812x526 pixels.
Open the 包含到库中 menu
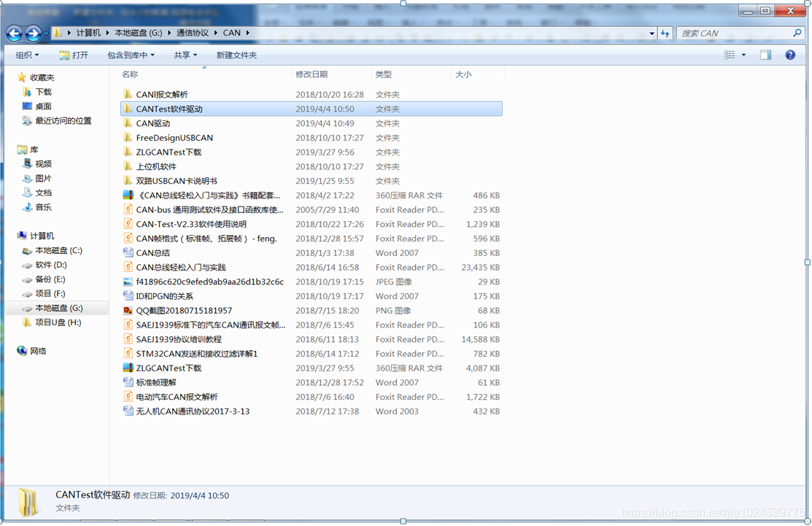(x=131, y=55)
